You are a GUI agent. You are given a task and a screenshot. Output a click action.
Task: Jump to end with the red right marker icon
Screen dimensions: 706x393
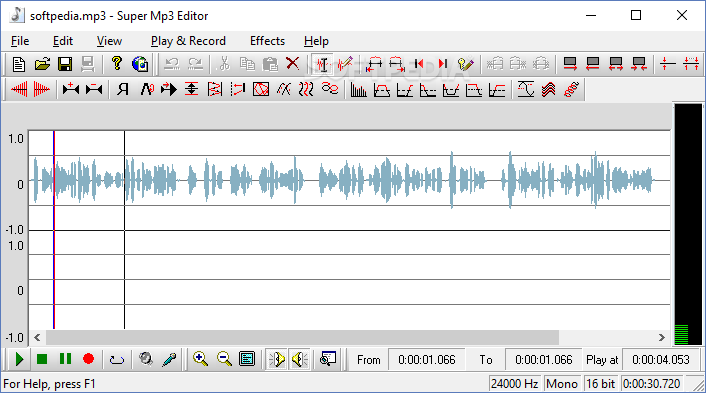coord(443,64)
